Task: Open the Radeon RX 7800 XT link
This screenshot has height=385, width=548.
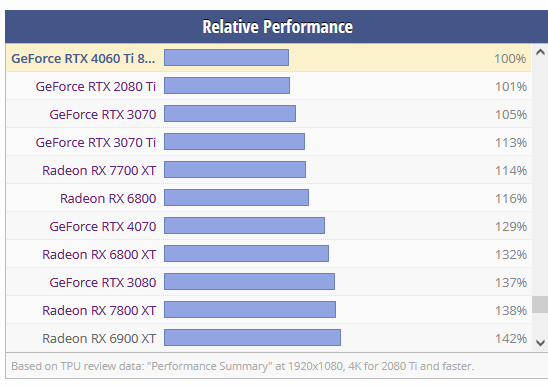Action: click(99, 310)
